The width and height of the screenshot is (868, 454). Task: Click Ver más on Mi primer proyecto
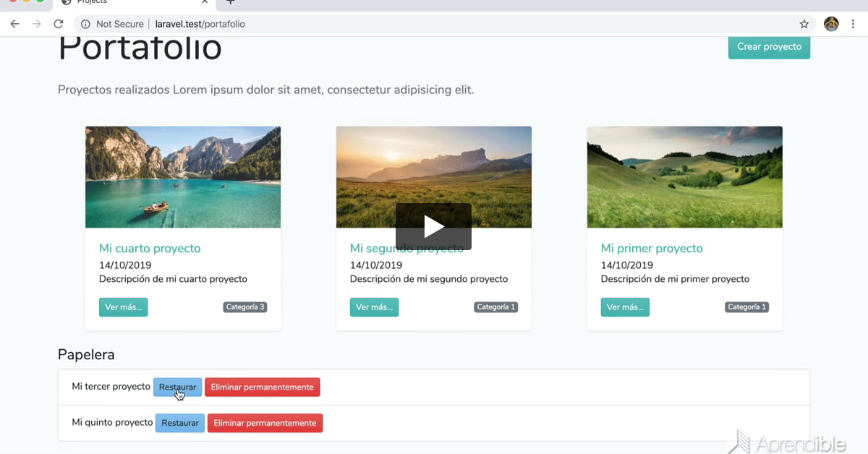coord(625,307)
